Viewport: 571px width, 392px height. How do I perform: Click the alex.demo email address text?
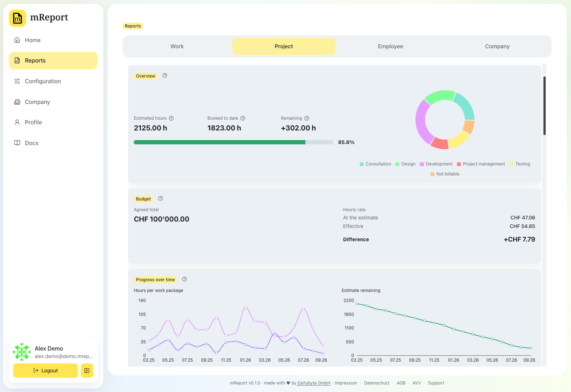pos(64,356)
